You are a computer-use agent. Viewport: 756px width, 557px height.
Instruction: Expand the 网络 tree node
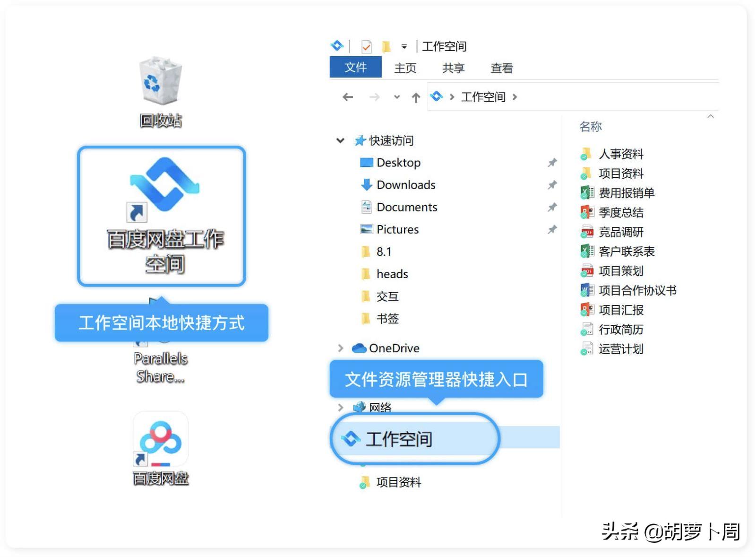pos(341,408)
